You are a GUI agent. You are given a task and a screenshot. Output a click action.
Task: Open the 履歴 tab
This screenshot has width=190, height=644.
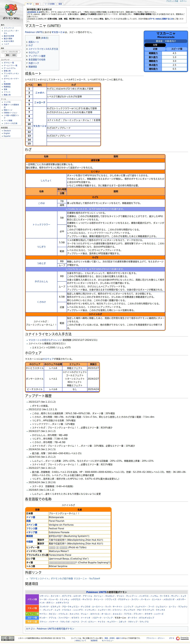60,4
